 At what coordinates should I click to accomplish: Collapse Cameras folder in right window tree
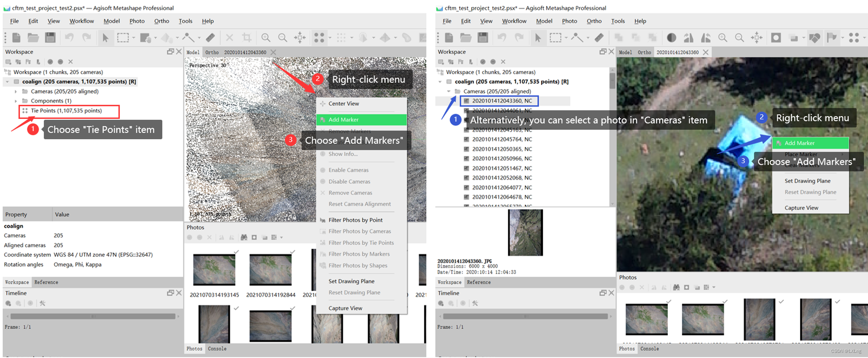coord(449,92)
